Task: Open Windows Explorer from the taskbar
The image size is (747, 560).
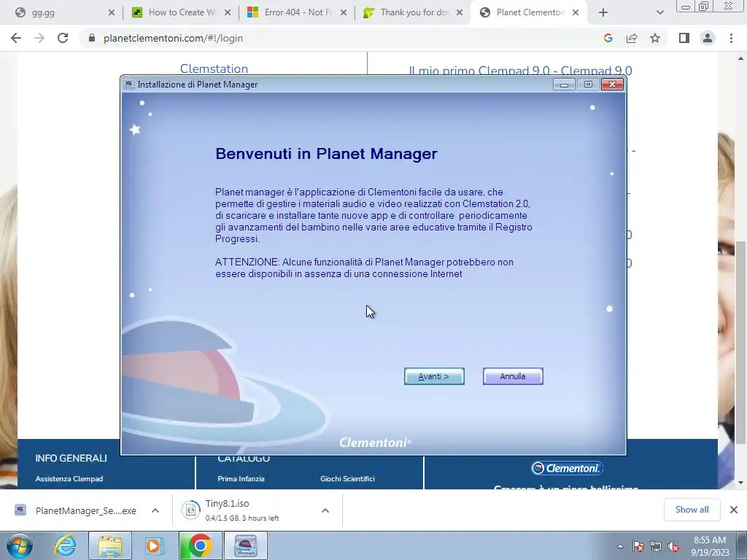Action: point(110,545)
